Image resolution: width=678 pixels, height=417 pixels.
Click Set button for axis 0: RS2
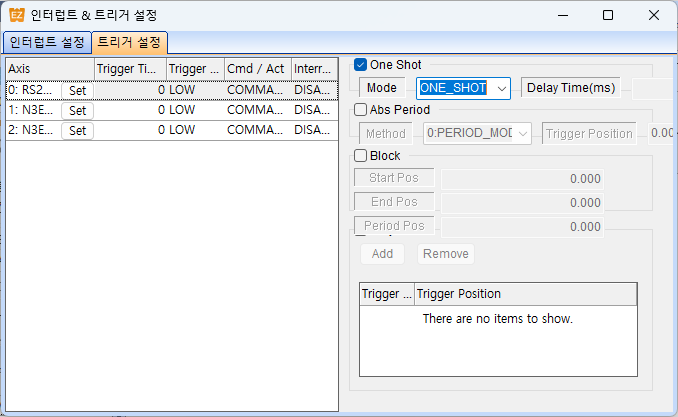(77, 90)
